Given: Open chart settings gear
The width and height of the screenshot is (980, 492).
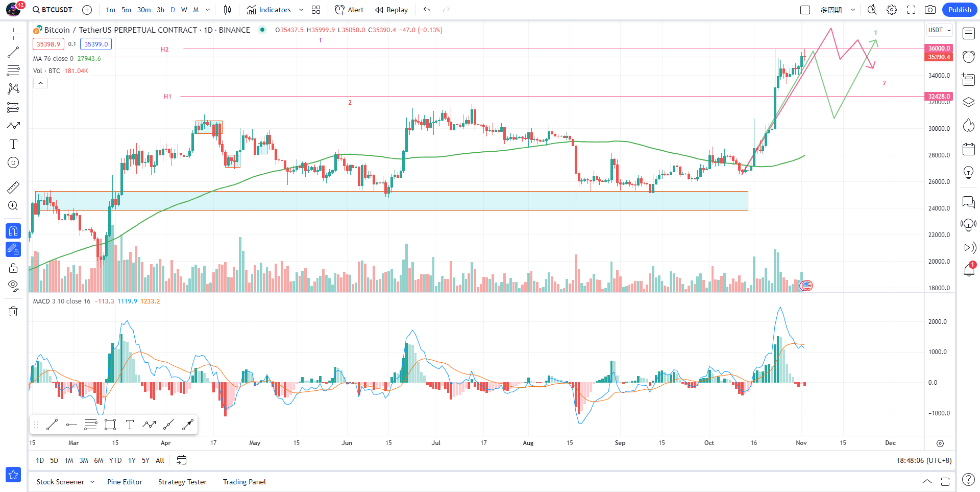Looking at the screenshot, I should [892, 10].
